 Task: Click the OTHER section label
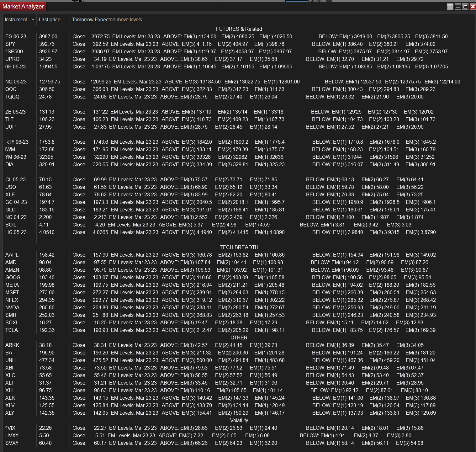(239, 338)
